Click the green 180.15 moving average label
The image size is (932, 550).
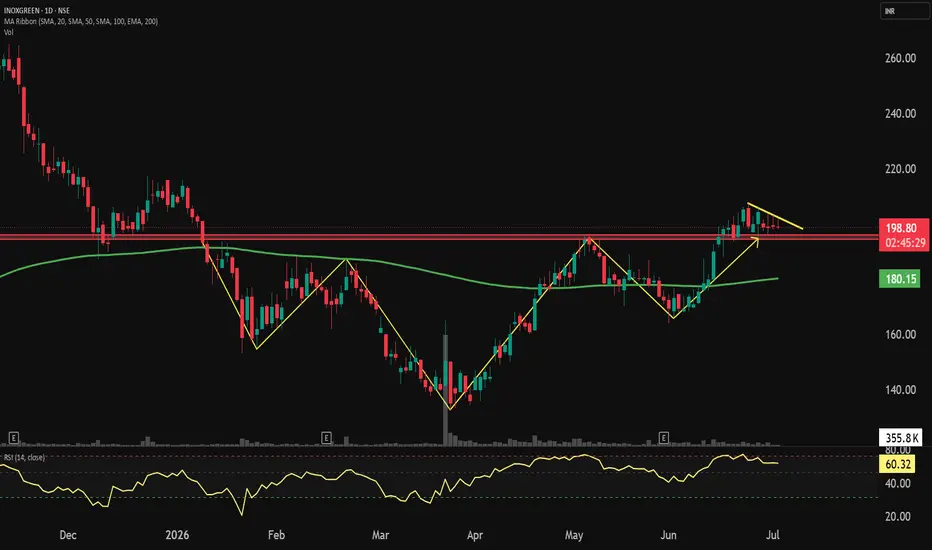901,278
